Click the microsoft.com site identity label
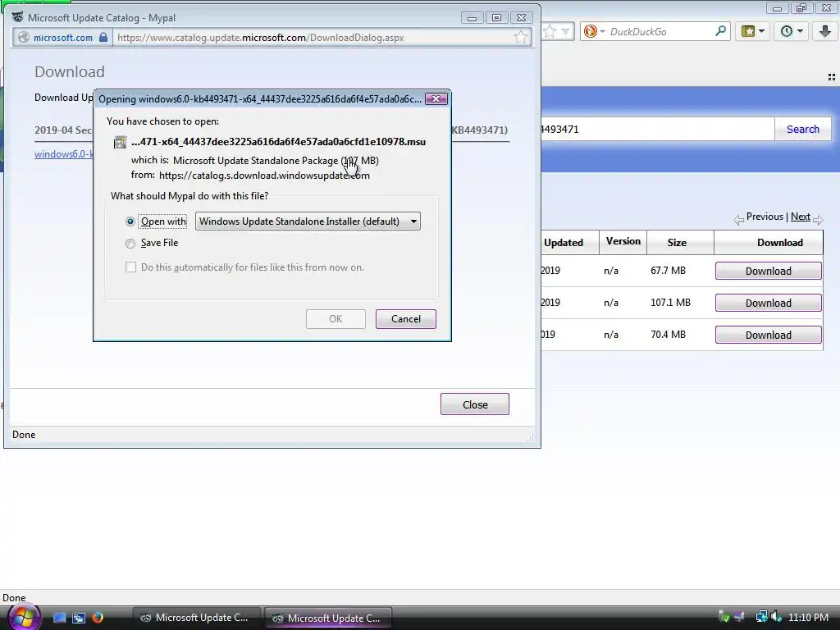The image size is (840, 630). 62,38
